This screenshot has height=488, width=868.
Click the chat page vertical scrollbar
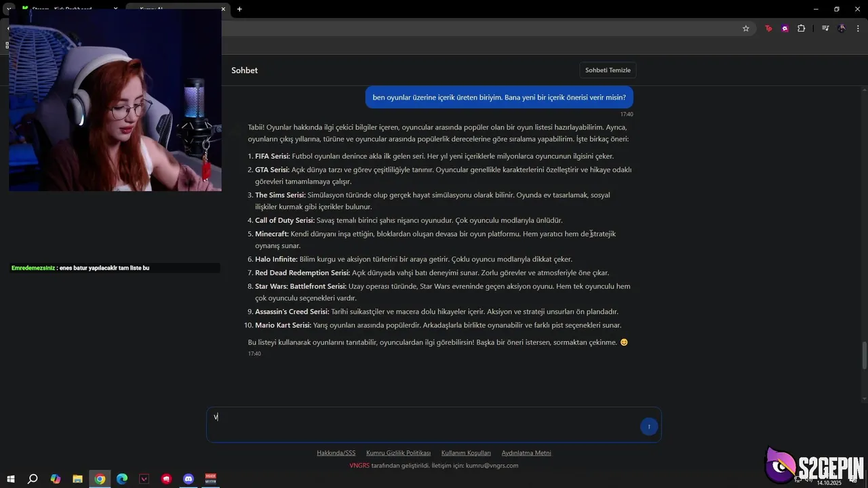[x=864, y=356]
